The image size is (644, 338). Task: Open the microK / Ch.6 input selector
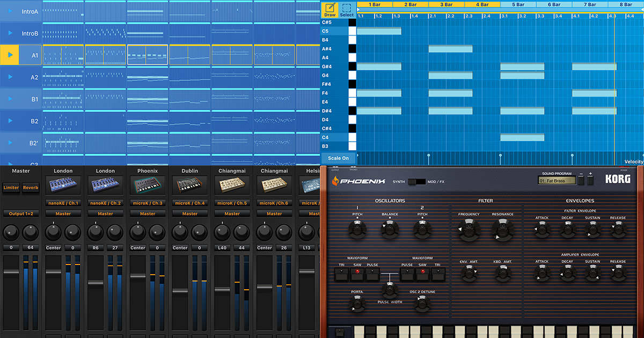point(274,203)
